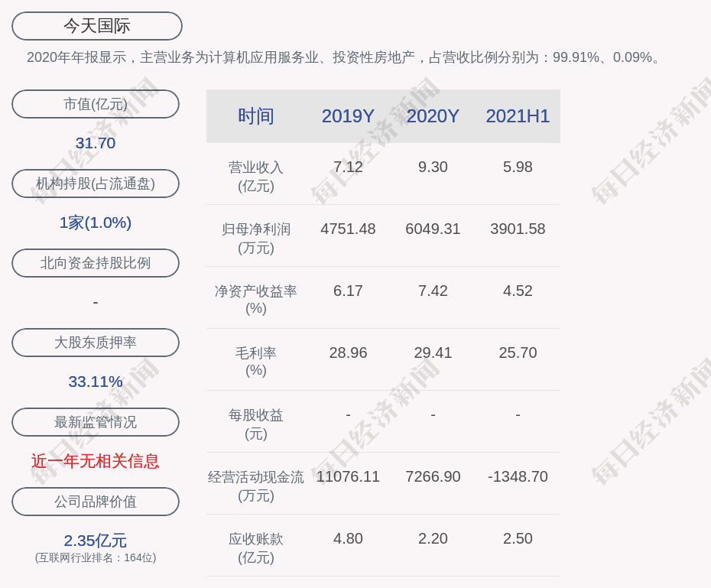Click the 营业收入(亿元) row label
The image size is (711, 588).
[256, 177]
